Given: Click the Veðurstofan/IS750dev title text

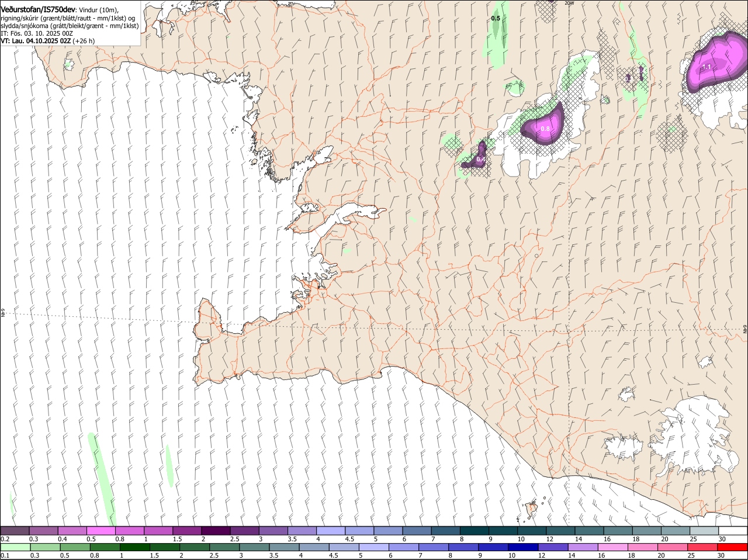Looking at the screenshot, I should (x=38, y=9).
